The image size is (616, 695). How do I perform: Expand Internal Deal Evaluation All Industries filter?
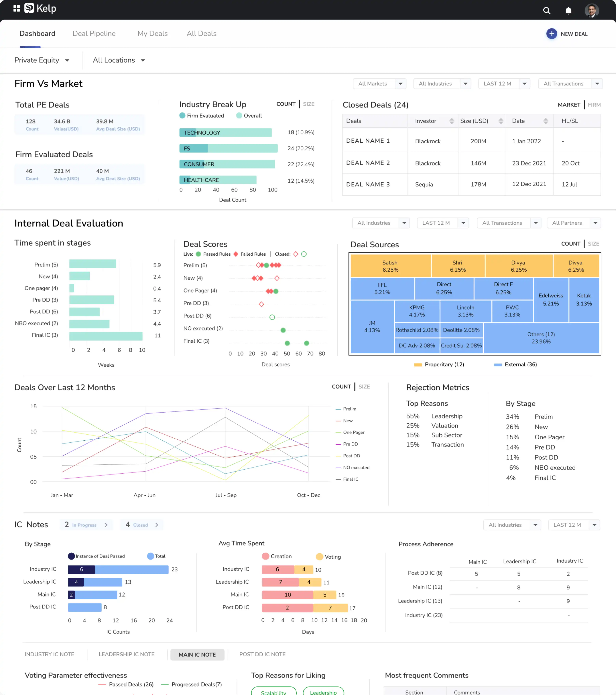coord(404,223)
